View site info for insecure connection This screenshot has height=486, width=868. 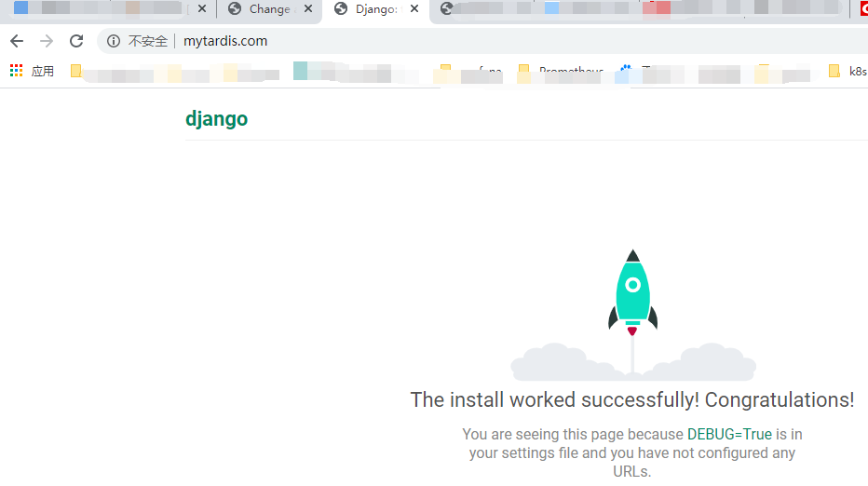pyautogui.click(x=114, y=41)
